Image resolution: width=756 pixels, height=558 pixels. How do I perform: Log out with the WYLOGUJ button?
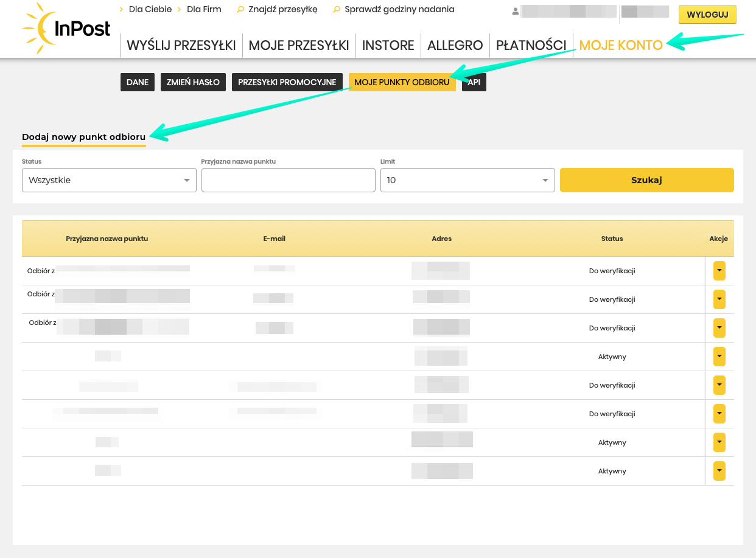[707, 15]
